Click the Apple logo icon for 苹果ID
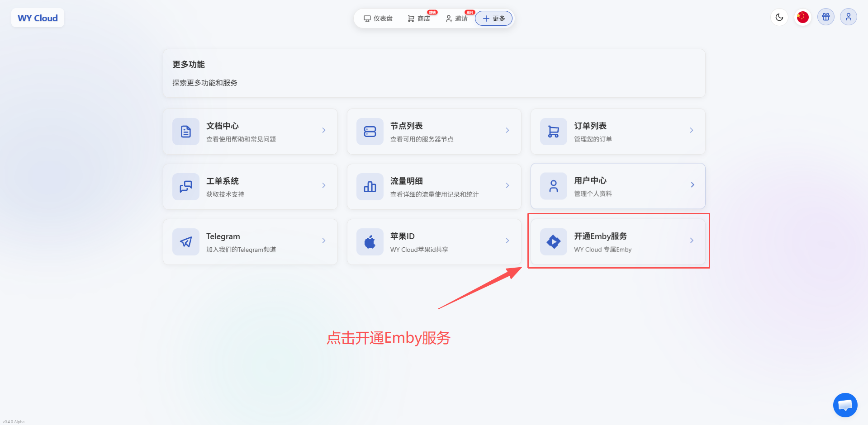Viewport: 868px width, 425px height. tap(370, 242)
